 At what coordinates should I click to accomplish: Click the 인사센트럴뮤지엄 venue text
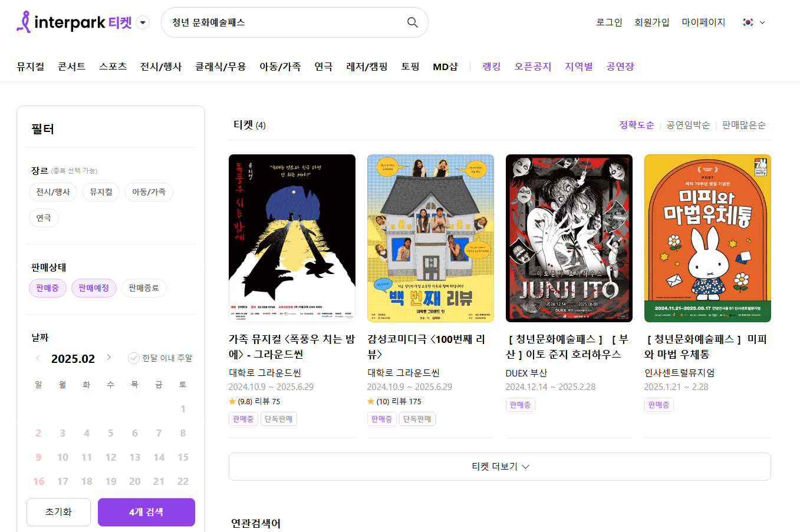point(679,373)
